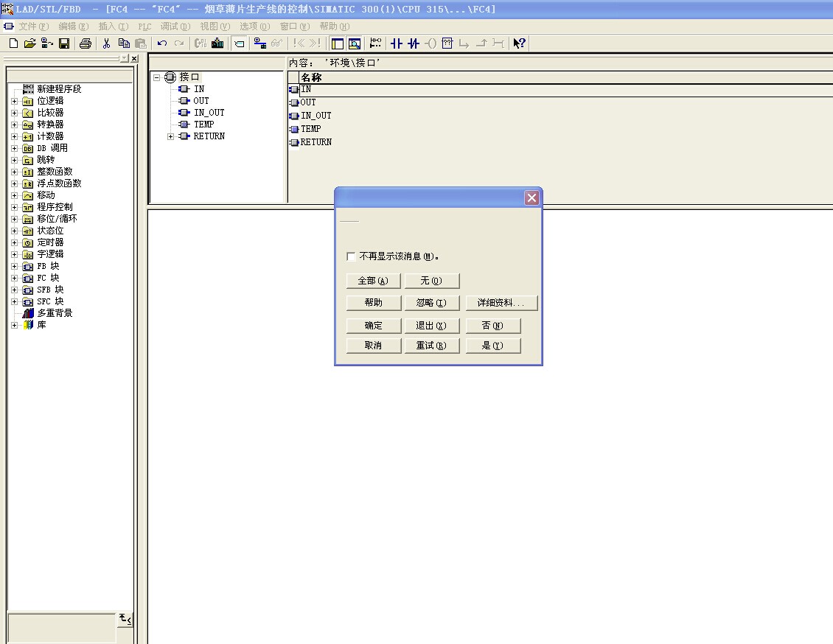This screenshot has width=833, height=644.
Task: Close the program elements side panel
Action: pos(134,58)
